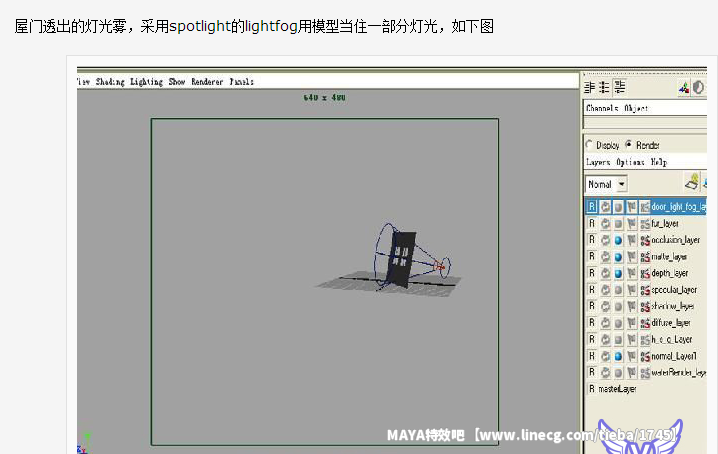This screenshot has width=718, height=454.
Task: Select the shadow_layer name
Action: [673, 306]
